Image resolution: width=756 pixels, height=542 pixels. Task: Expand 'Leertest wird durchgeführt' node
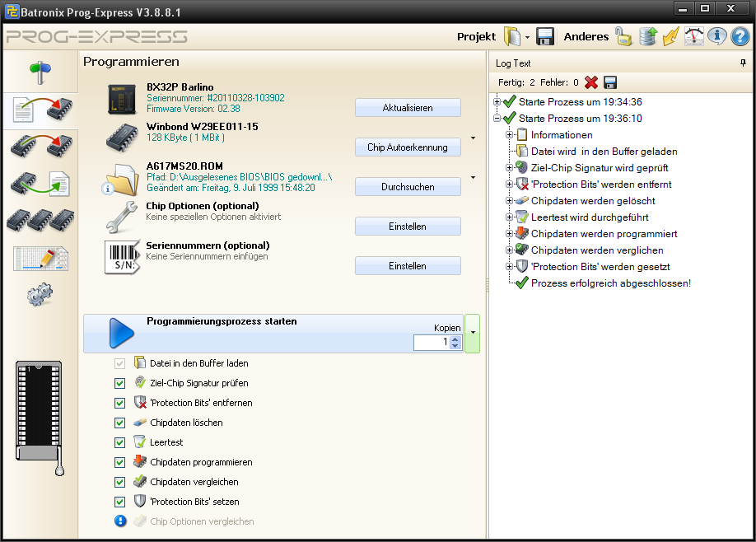[x=509, y=217]
